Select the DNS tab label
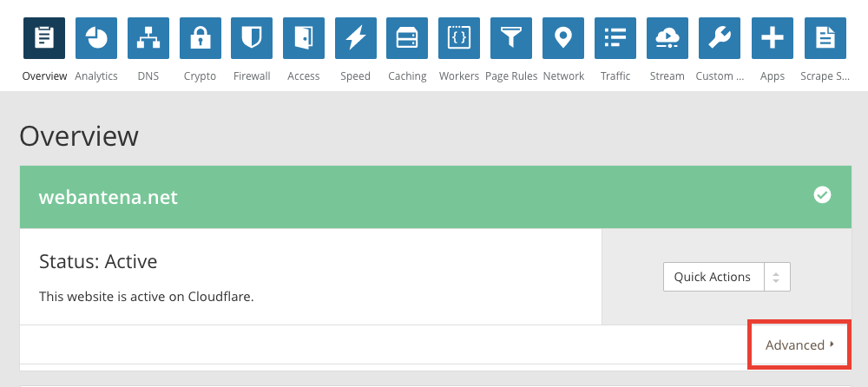Screen dimensions: 868x387 coord(148,76)
